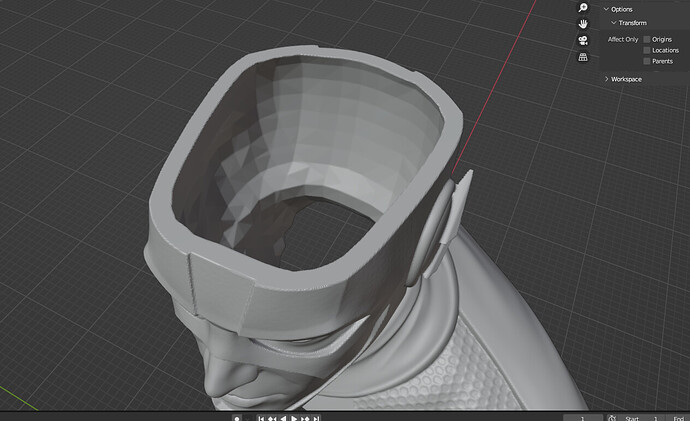Select the End frame field

(x=678, y=418)
